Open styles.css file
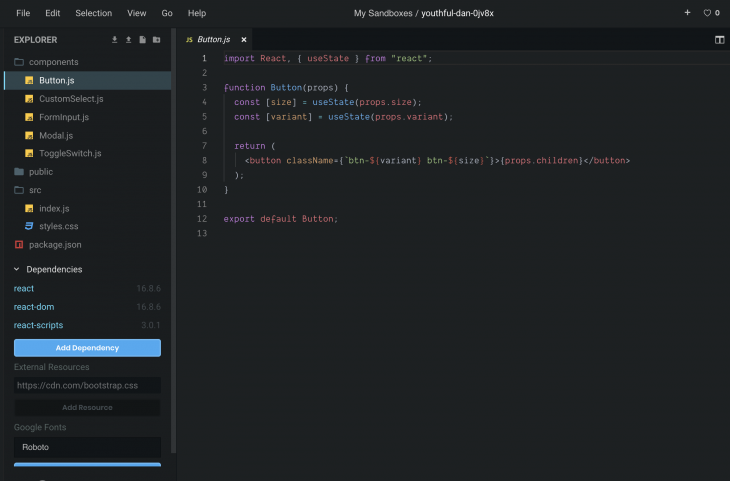 tap(59, 226)
